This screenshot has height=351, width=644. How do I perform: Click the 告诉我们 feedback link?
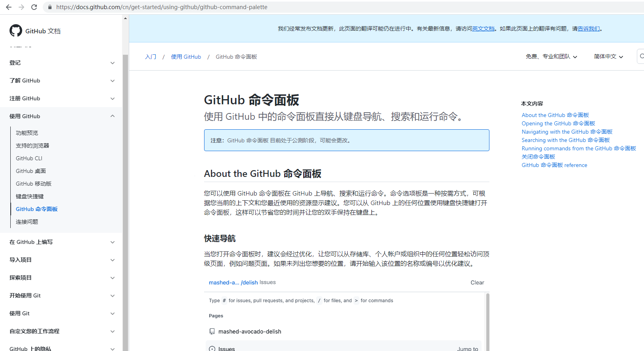589,29
